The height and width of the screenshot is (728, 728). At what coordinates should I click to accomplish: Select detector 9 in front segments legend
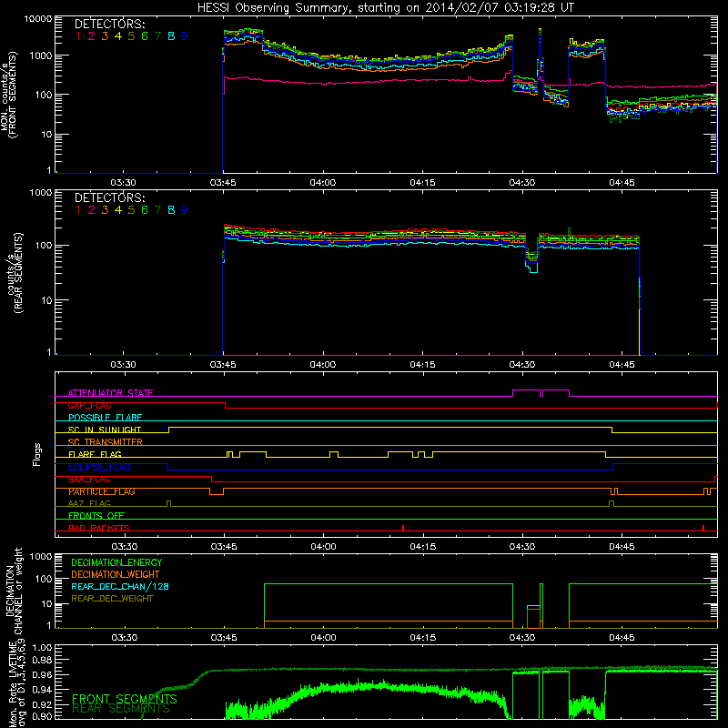[185, 36]
